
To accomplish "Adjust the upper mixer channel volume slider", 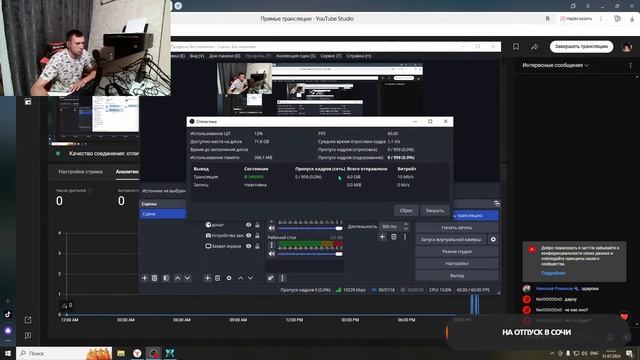I will pyautogui.click(x=310, y=228).
